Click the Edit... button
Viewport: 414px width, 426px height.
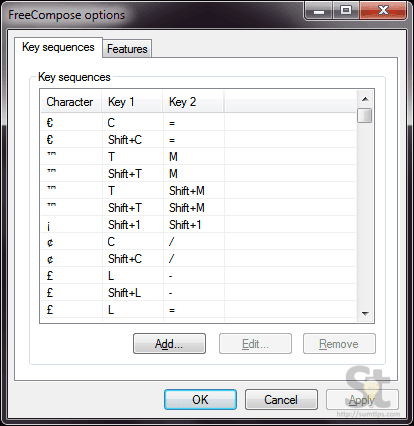pyautogui.click(x=255, y=344)
